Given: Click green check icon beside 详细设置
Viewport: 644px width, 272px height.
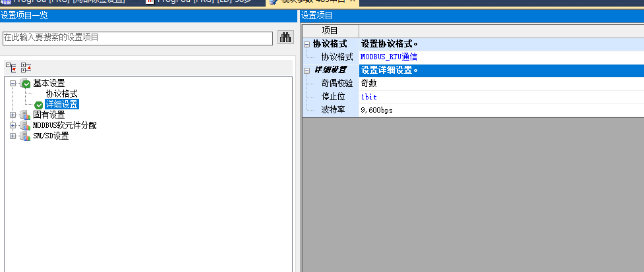Looking at the screenshot, I should (x=38, y=105).
